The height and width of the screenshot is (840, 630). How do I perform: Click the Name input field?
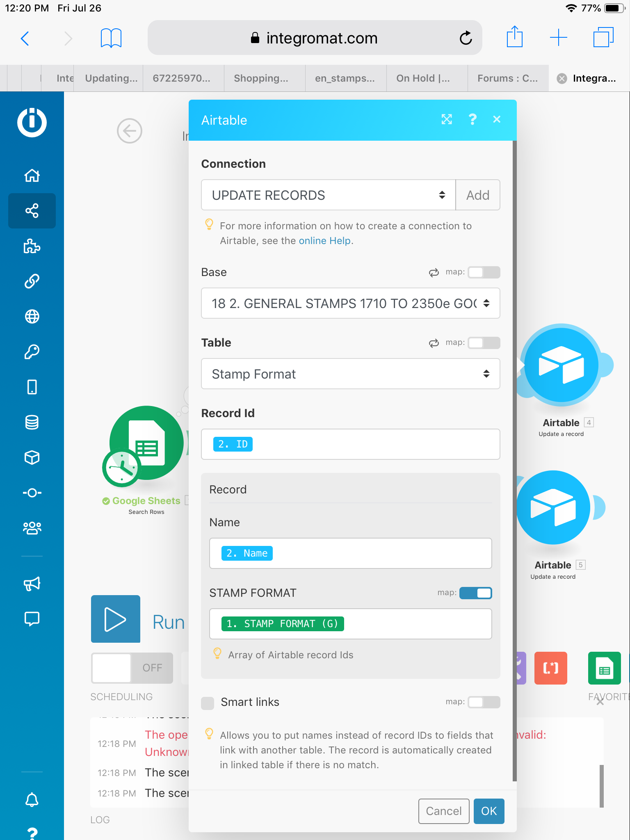coord(351,553)
